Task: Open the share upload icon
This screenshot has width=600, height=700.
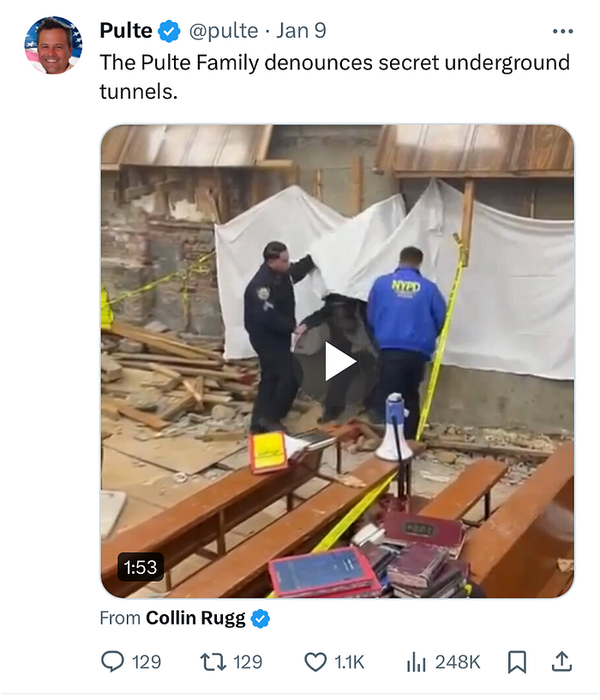Action: click(x=561, y=661)
